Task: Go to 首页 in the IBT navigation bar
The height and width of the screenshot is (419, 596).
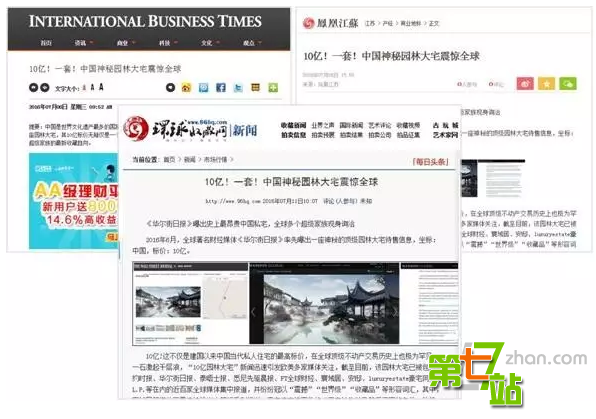Action: (46, 43)
